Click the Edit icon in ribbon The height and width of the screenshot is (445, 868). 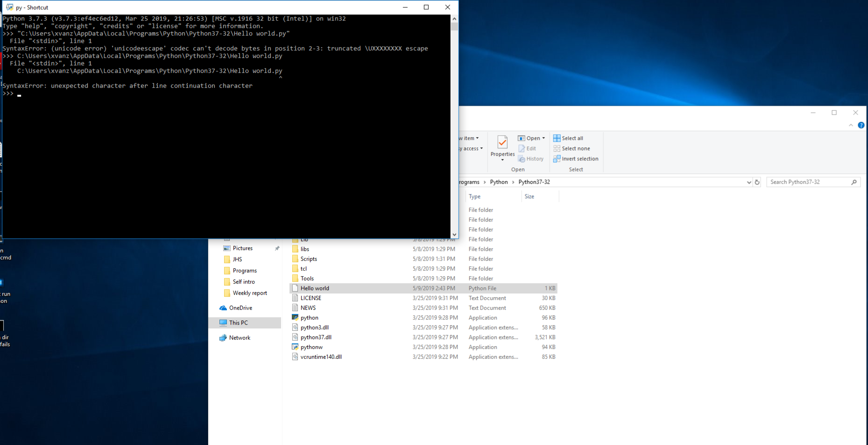click(522, 148)
